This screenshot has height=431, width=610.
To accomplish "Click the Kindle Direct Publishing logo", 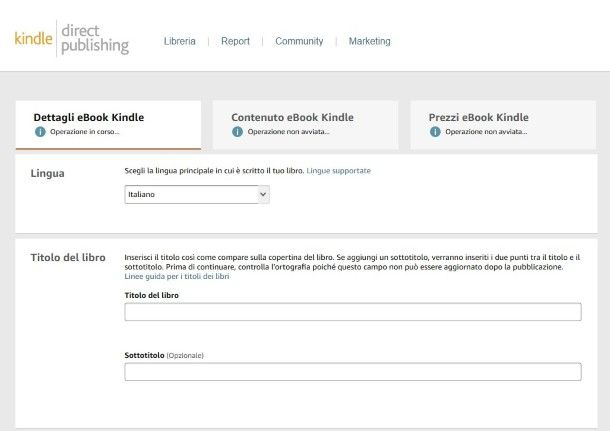I will pos(72,39).
